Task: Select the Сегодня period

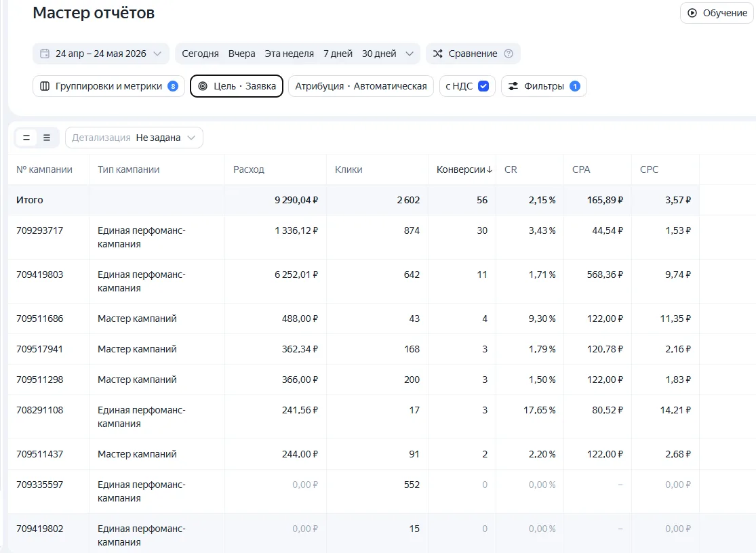Action: tap(200, 54)
